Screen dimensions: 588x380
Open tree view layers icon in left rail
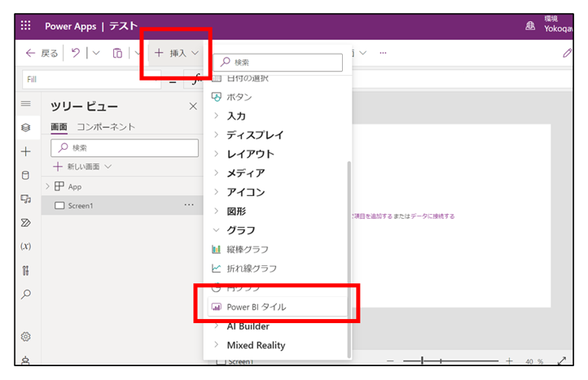(25, 128)
